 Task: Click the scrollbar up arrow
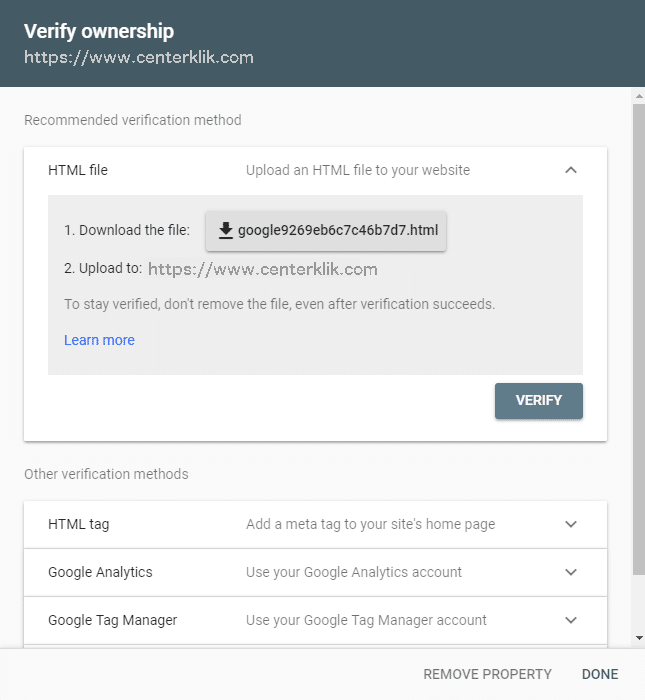(639, 96)
